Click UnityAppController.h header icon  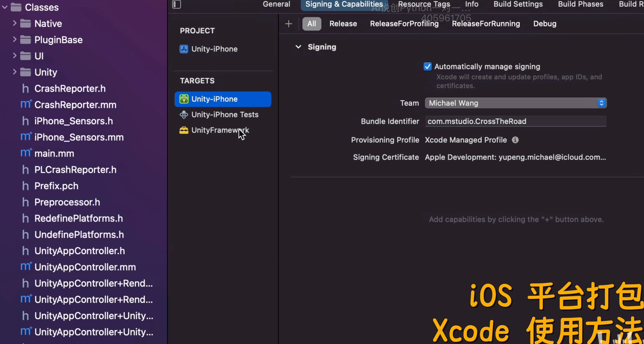[26, 251]
